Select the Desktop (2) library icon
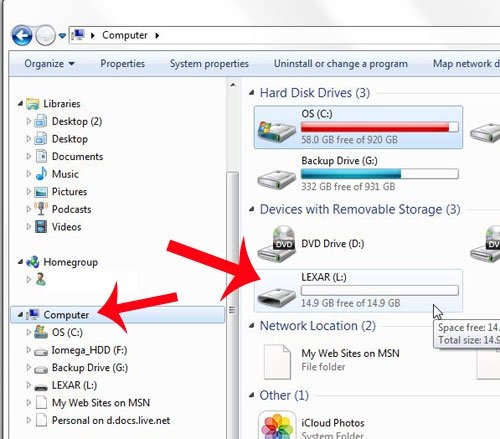This screenshot has width=500, height=439. pyautogui.click(x=41, y=121)
